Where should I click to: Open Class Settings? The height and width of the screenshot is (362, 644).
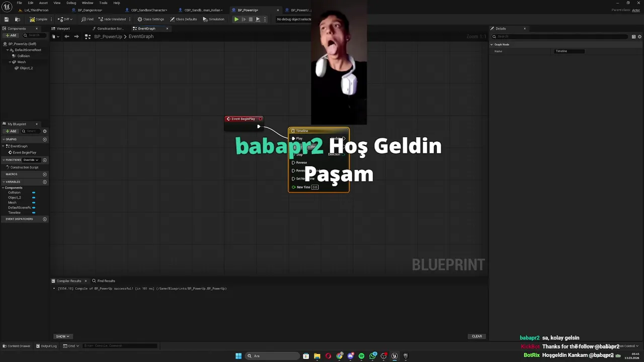[151, 19]
